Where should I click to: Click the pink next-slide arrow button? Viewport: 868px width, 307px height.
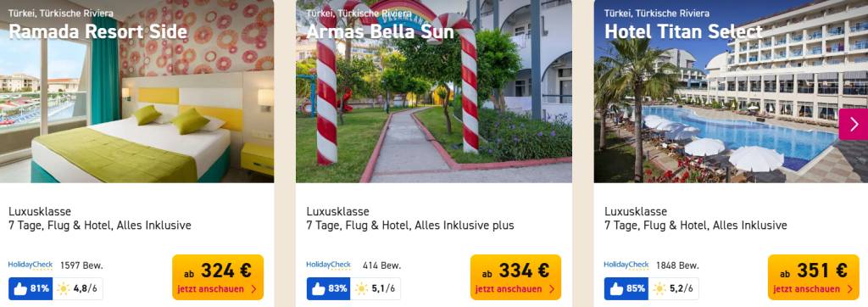pos(853,124)
